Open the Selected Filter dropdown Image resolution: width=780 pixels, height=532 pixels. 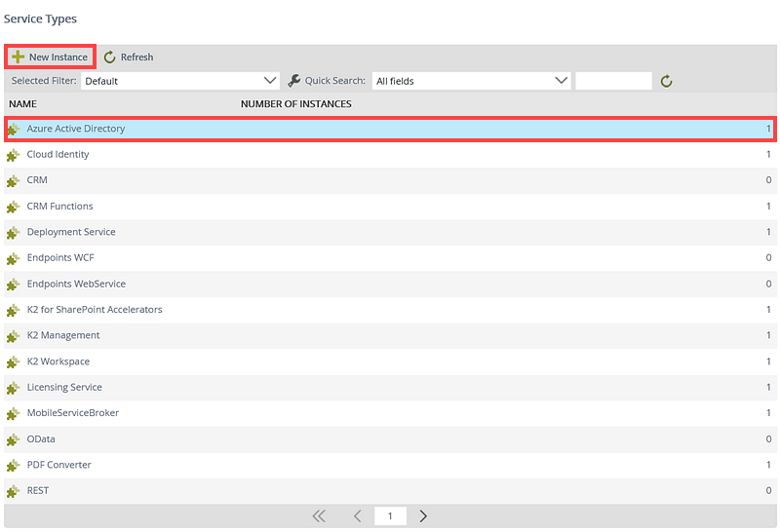(x=180, y=81)
